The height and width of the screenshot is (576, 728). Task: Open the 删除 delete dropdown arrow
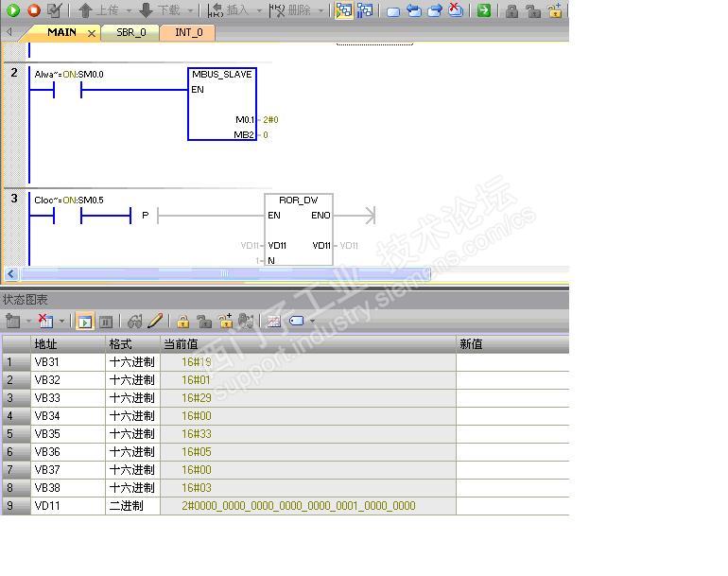(321, 10)
